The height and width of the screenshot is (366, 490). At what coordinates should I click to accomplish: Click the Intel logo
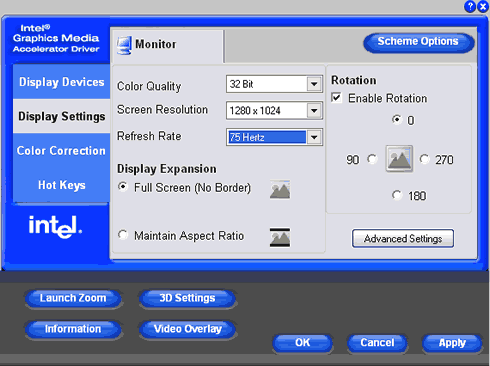point(55,227)
